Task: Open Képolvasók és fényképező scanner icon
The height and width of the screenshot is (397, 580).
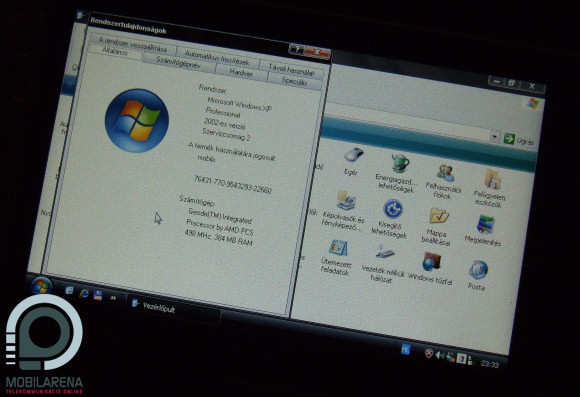Action: [346, 201]
